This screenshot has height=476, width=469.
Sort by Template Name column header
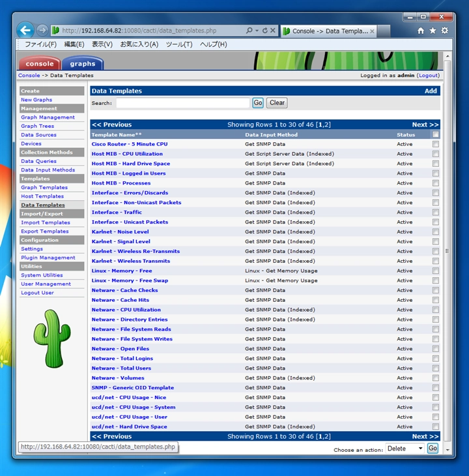117,134
